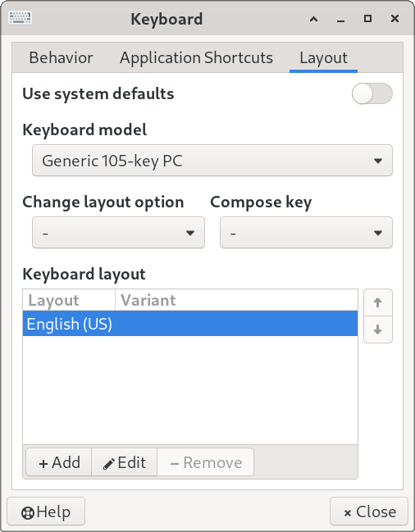Click the Remove layout button
This screenshot has width=415, height=532.
tap(206, 462)
